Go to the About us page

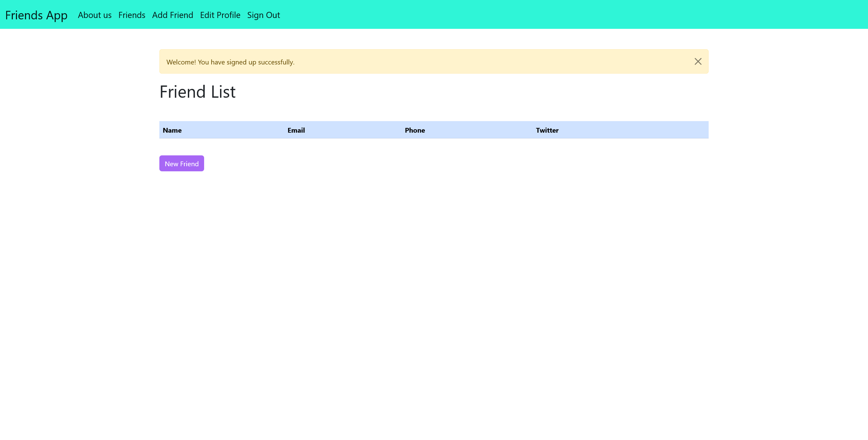point(95,15)
